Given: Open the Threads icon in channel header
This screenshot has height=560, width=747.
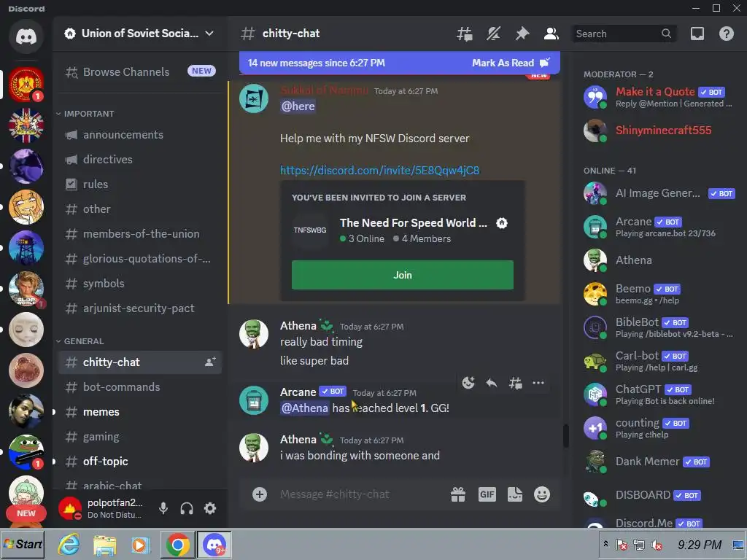Looking at the screenshot, I should click(x=465, y=34).
